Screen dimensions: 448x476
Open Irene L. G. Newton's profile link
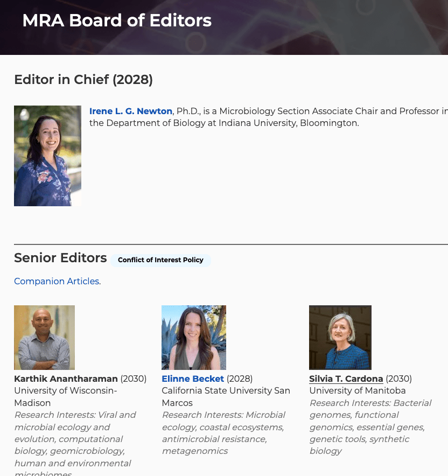130,111
